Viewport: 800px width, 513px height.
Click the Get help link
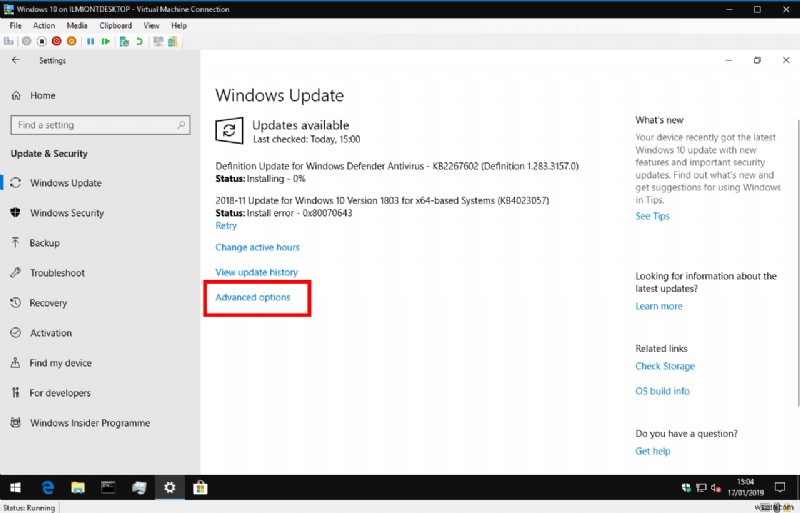(x=653, y=451)
